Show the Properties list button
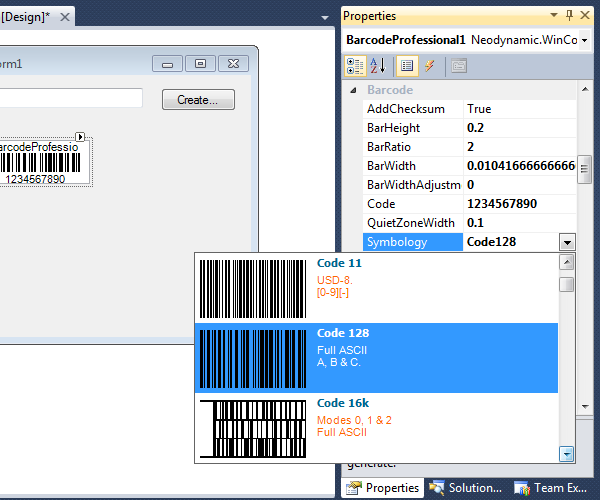Image resolution: width=600 pixels, height=500 pixels. coord(407,66)
